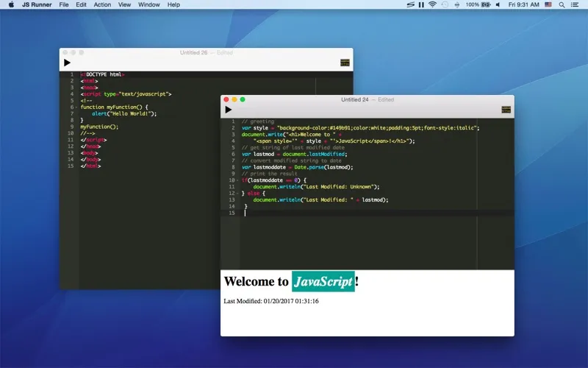This screenshot has width=588, height=368.
Task: Collapse the else fold at line 12
Action: (x=237, y=194)
